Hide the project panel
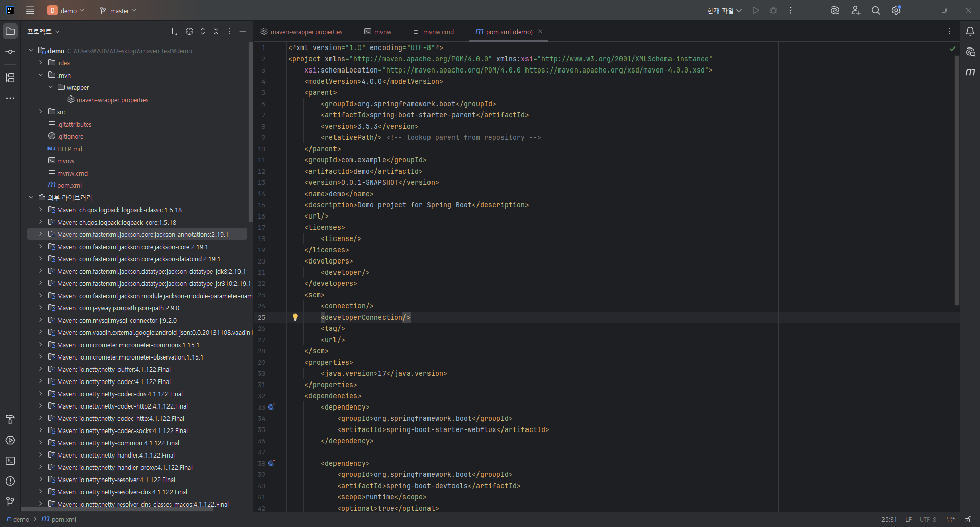 (243, 31)
